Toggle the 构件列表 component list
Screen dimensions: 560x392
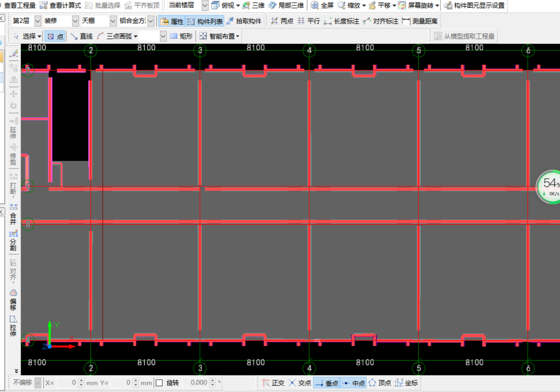tap(205, 21)
